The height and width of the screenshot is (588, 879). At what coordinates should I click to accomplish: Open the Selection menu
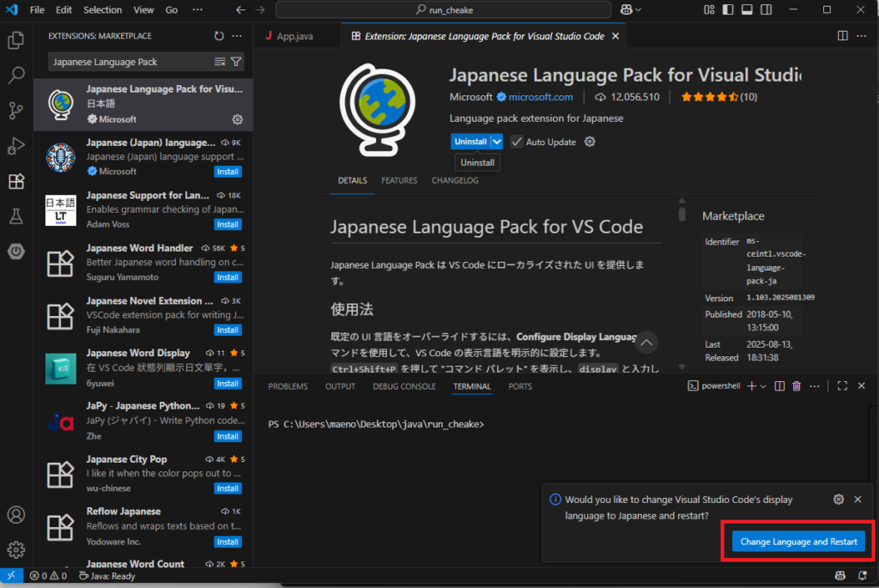(103, 9)
